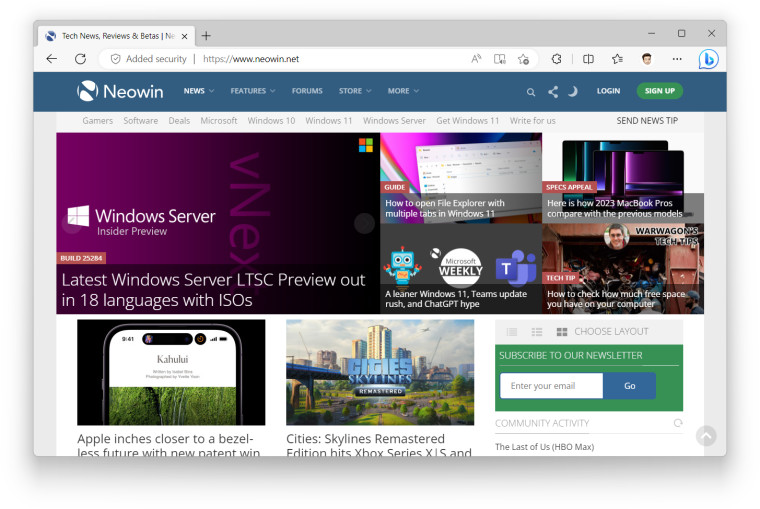760x509 pixels.
Task: Open the Extensions puzzle icon
Action: 556,59
